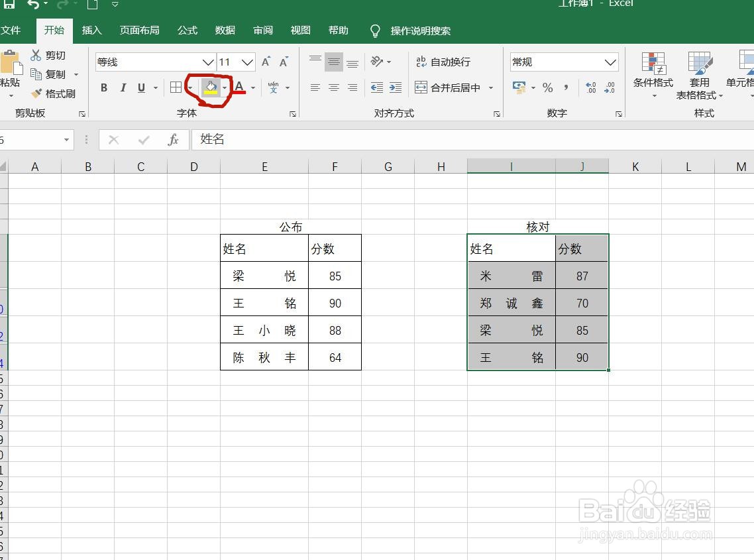Switch to the 审阅 Review tab

263,30
